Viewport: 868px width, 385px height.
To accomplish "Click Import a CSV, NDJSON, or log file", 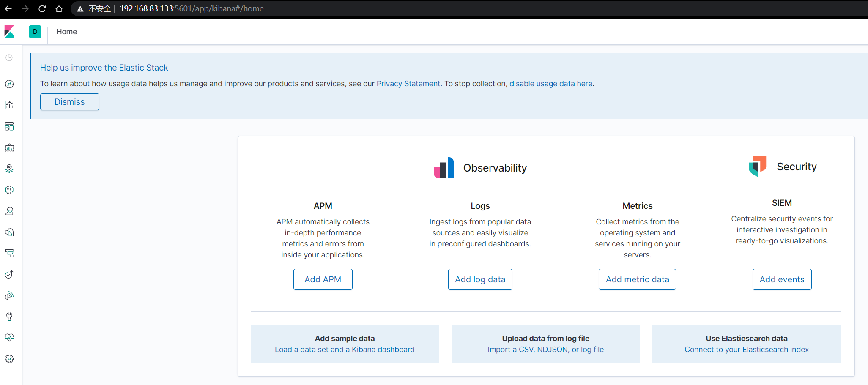I will point(546,350).
